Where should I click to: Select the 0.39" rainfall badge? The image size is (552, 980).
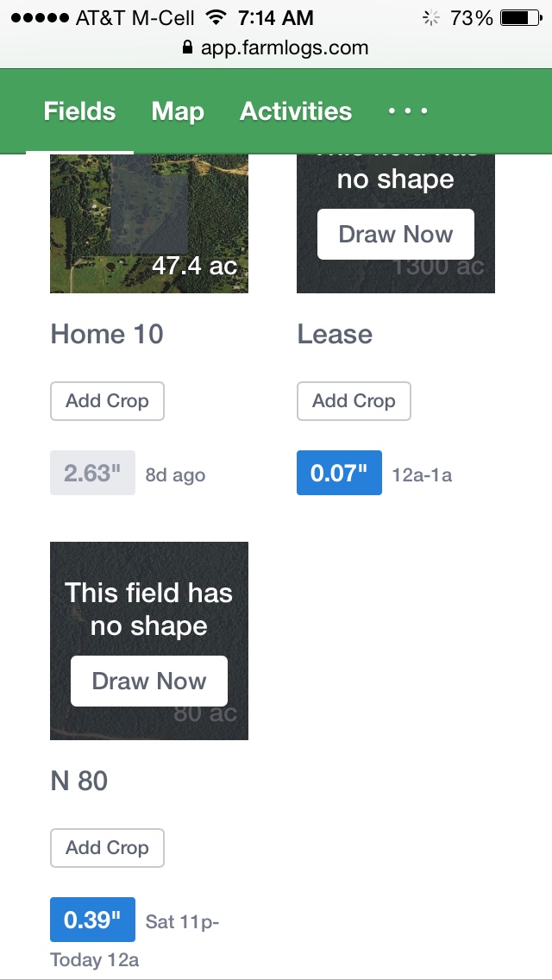coord(92,920)
